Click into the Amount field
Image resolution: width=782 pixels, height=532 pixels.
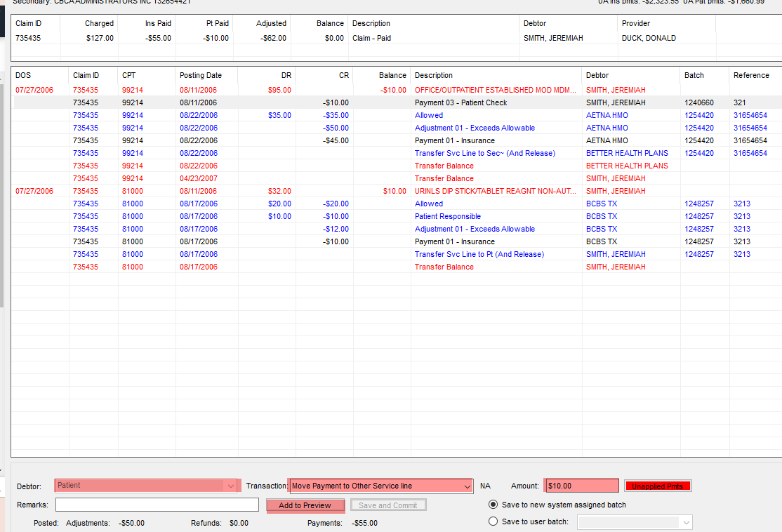tap(581, 486)
